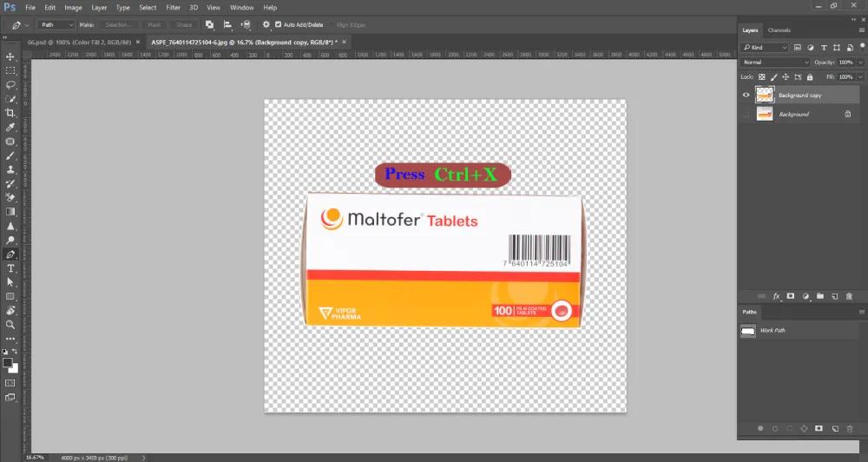The image size is (868, 462).
Task: Toggle the layer filtering switch
Action: click(863, 47)
